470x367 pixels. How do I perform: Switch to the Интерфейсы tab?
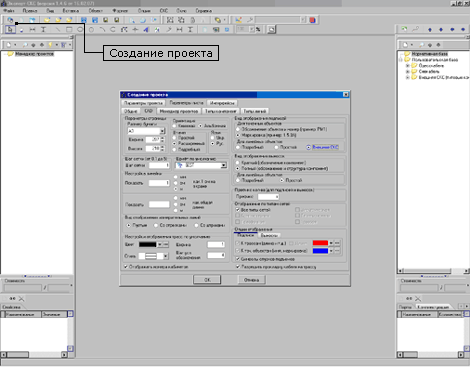pos(222,103)
